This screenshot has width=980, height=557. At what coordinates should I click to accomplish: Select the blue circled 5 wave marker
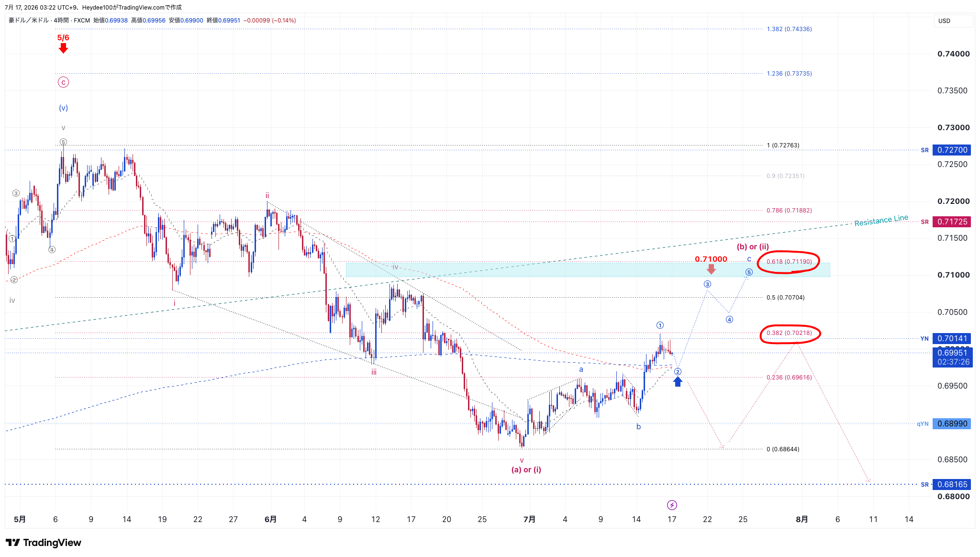click(749, 272)
